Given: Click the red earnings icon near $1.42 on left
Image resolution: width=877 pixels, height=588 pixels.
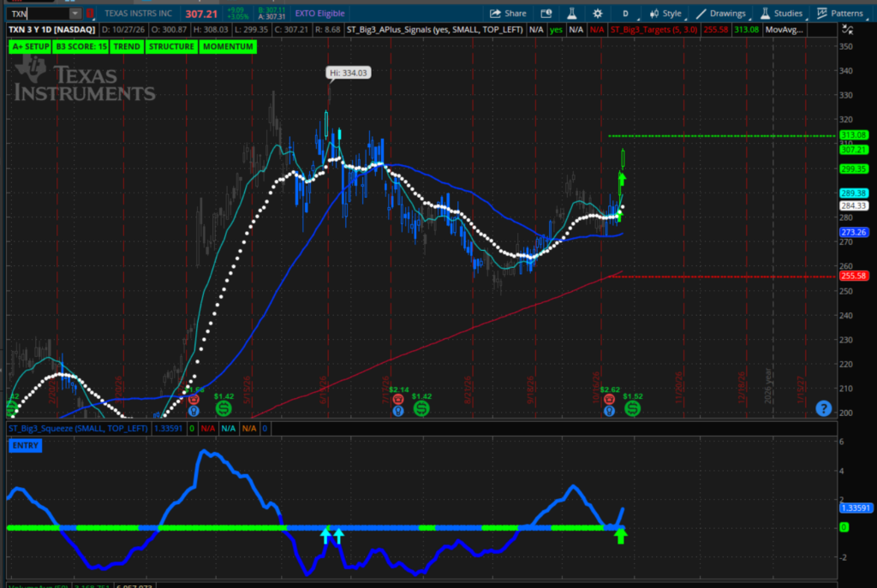Looking at the screenshot, I should click(194, 399).
